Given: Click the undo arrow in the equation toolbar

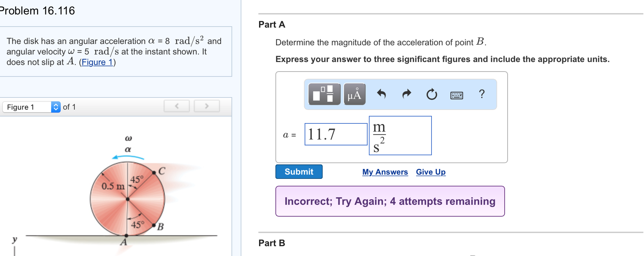Looking at the screenshot, I should tap(382, 94).
